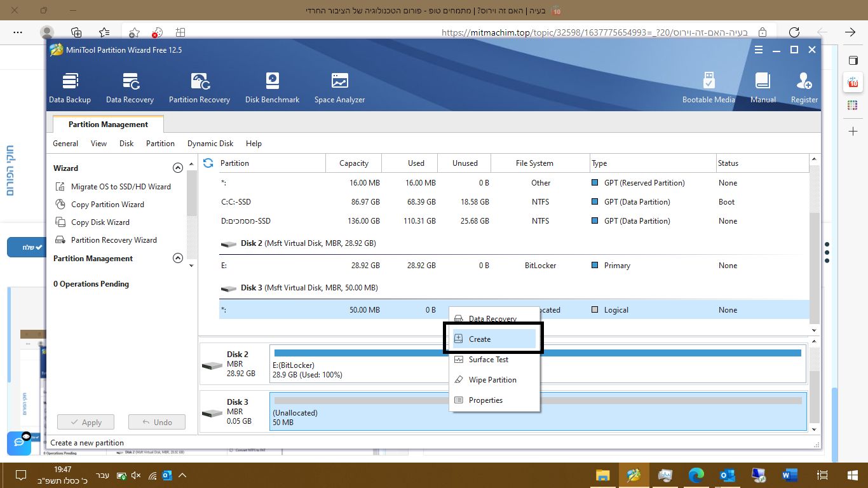Select the 16.00 MB reserved partition row
Image resolution: width=868 pixels, height=488 pixels.
[x=514, y=183]
